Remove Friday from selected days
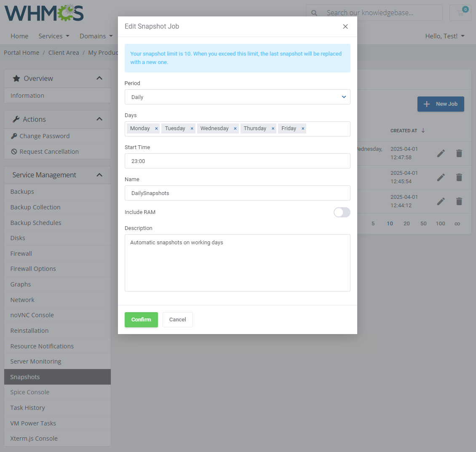The width and height of the screenshot is (476, 452). tap(302, 128)
